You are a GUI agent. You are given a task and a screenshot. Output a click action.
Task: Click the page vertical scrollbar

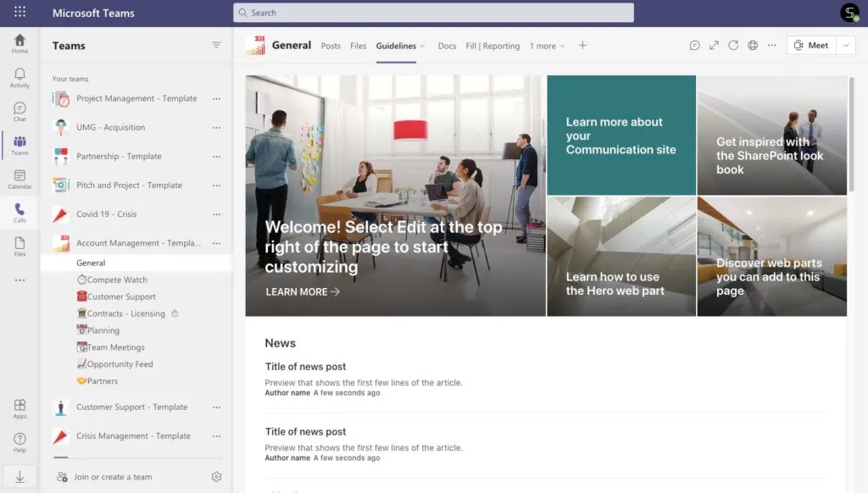[x=851, y=136]
